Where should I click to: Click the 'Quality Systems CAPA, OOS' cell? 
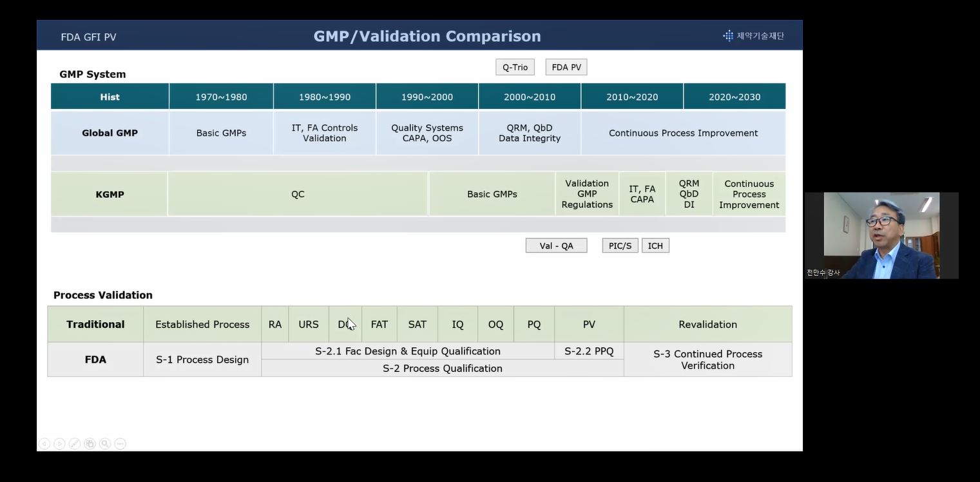[x=427, y=133]
